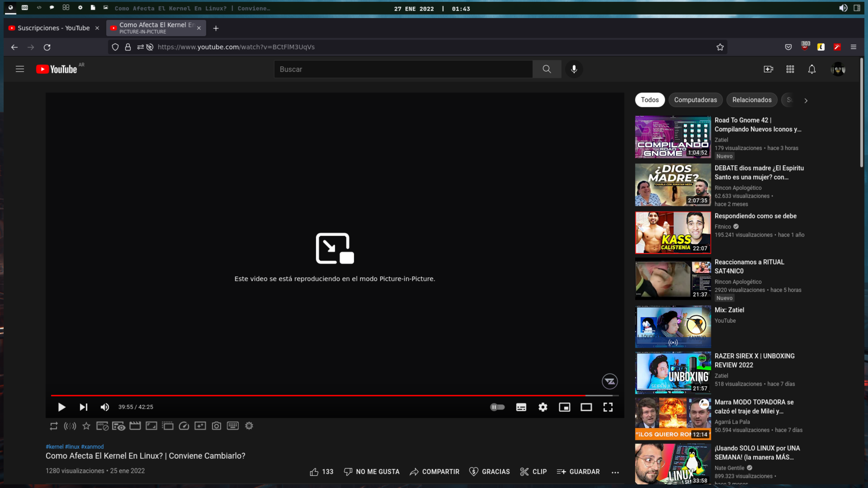Switch to the Suscripciones - YouTube tab

(x=53, y=28)
